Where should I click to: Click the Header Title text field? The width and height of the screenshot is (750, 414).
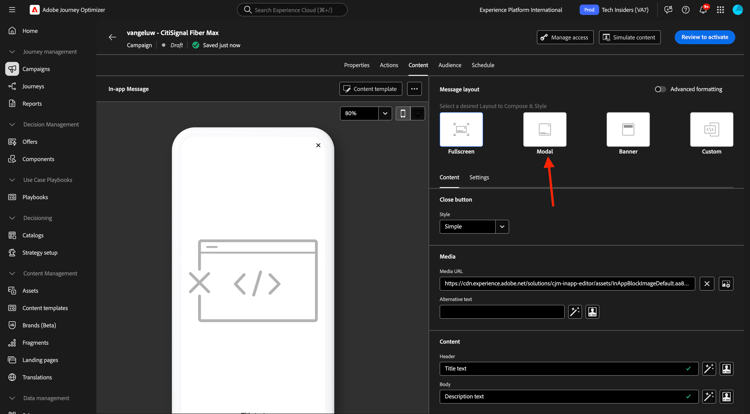pos(569,369)
